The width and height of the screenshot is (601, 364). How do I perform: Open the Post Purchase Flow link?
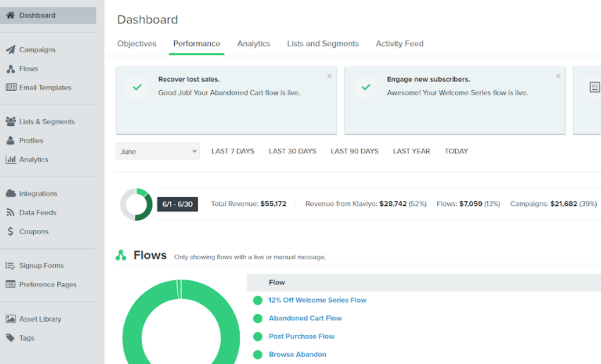pyautogui.click(x=301, y=336)
